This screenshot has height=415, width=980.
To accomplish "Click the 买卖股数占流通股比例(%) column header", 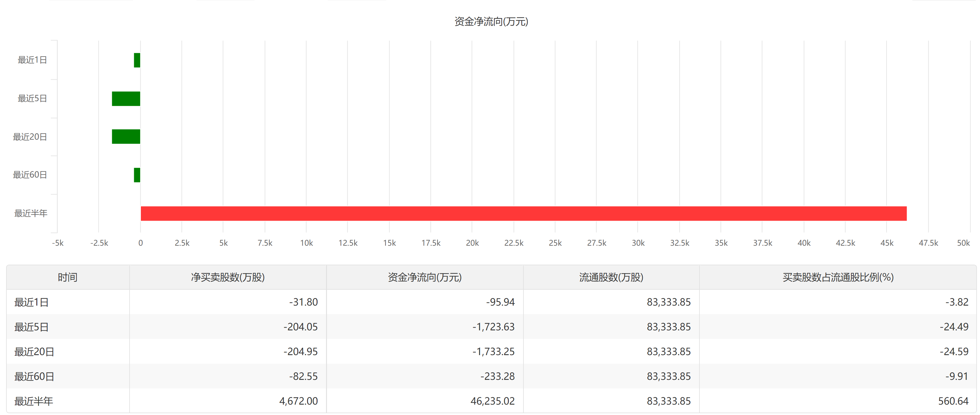I will tap(838, 277).
